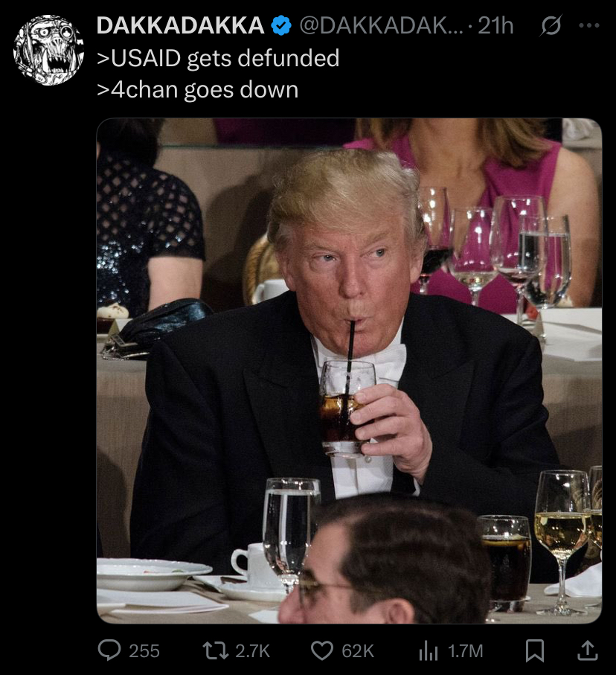Open the 1.7M views analytics count
The width and height of the screenshot is (616, 675).
(465, 650)
